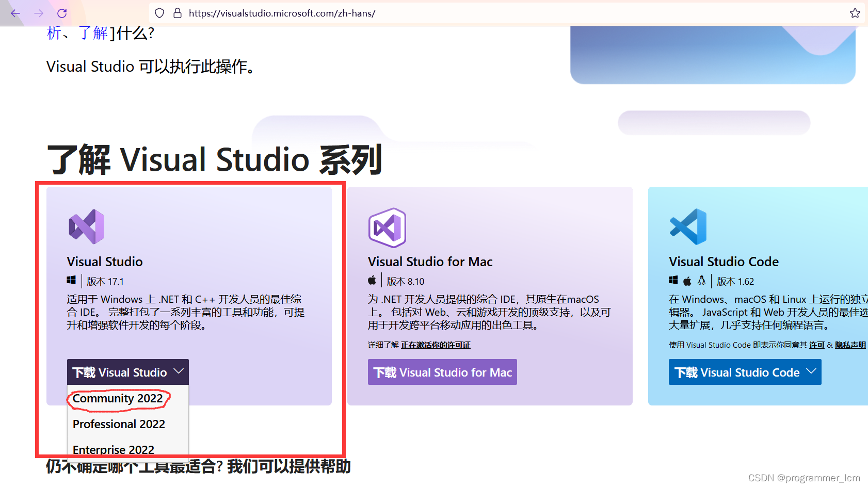Viewport: 868px width, 488px height.
Task: Click Visual Studio for Mac card title
Action: [x=430, y=262]
